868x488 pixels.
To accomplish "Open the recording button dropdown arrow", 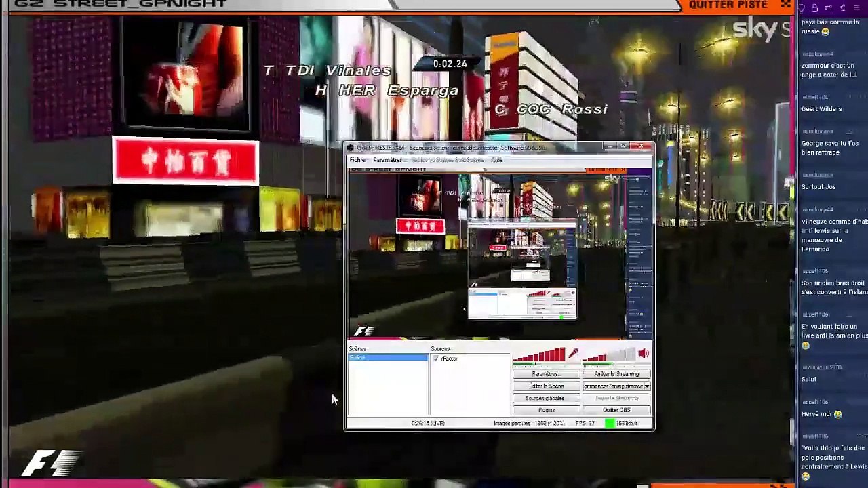I will (646, 386).
